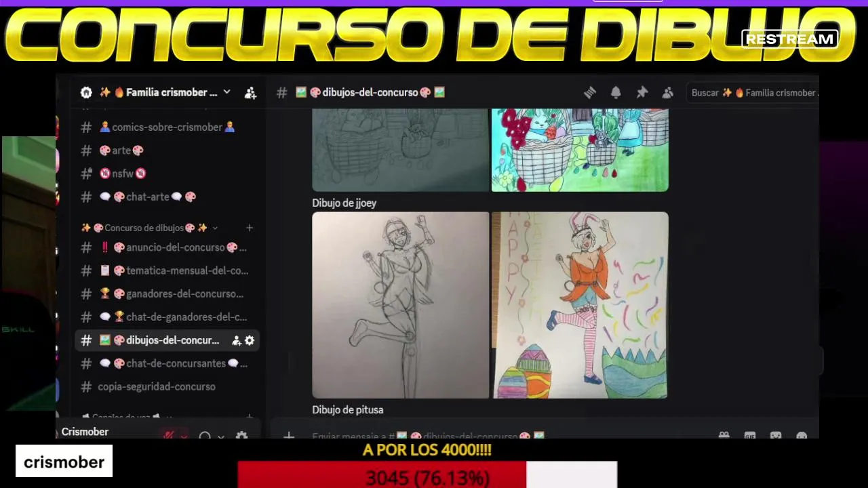Open the ganadores-del-concurso channel
The image size is (868, 488).
click(166, 293)
